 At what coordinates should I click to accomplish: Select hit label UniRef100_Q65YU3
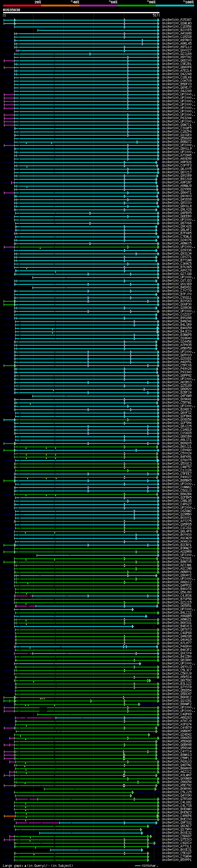pyautogui.click(x=177, y=355)
